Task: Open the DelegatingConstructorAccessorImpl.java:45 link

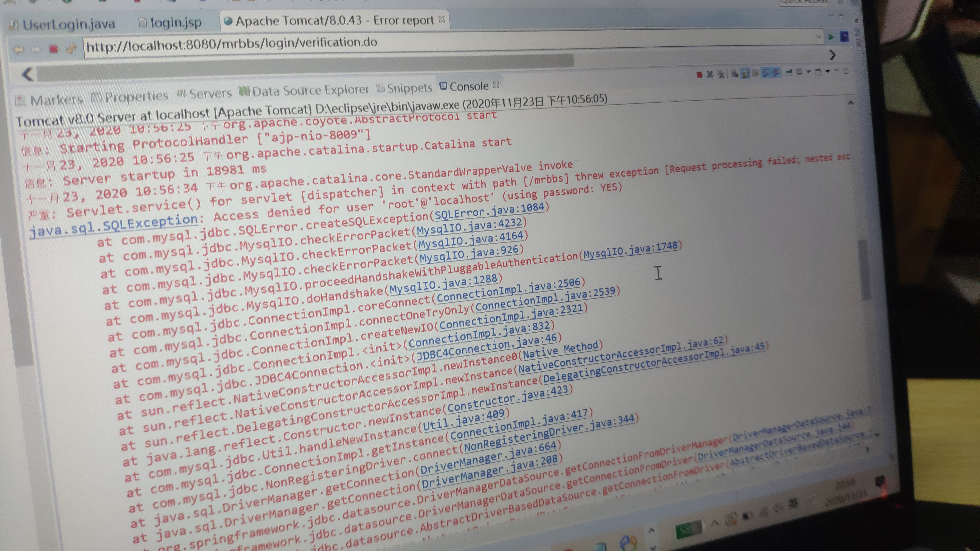Action: pyautogui.click(x=654, y=363)
